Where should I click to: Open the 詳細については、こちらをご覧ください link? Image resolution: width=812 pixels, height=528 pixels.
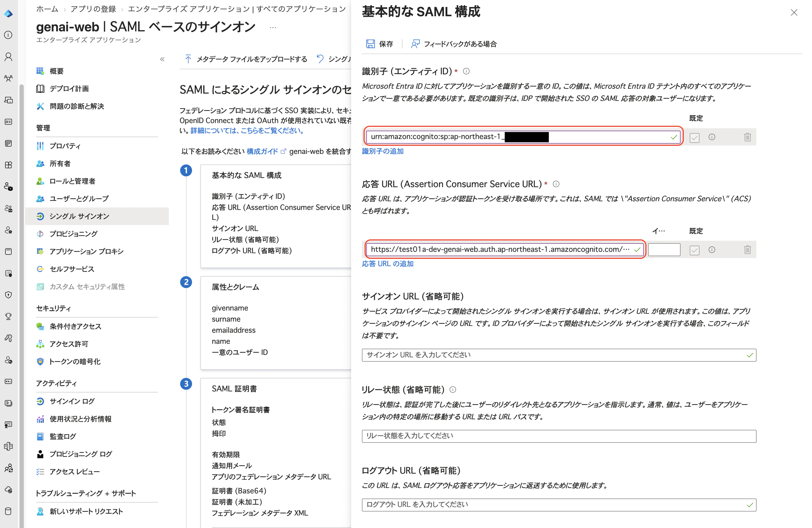tap(247, 131)
